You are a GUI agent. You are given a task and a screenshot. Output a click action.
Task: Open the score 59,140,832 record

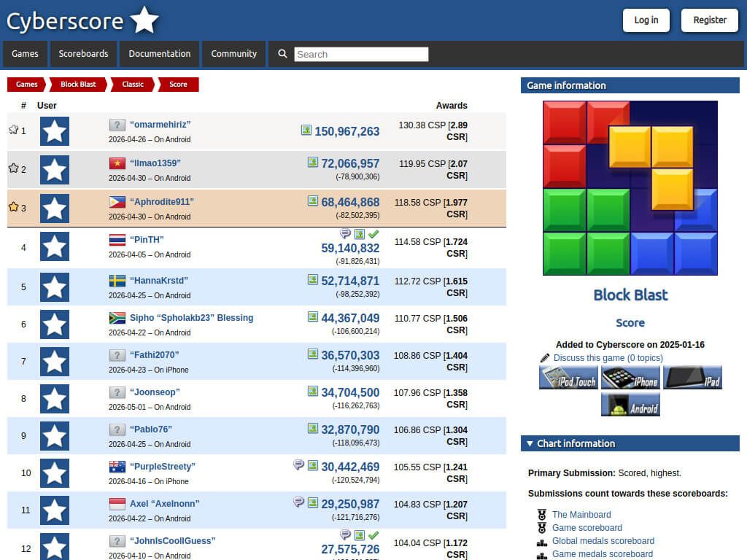point(350,248)
